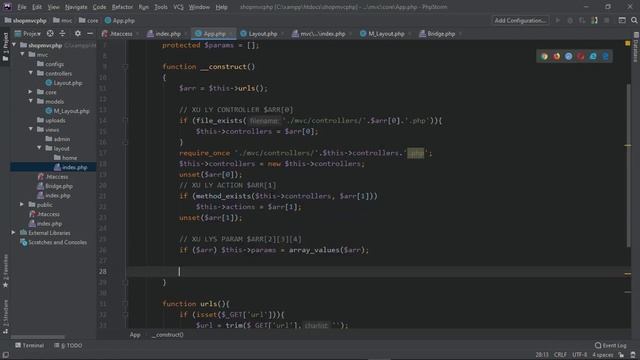Open in Firefox browser icon

[x=556, y=57]
